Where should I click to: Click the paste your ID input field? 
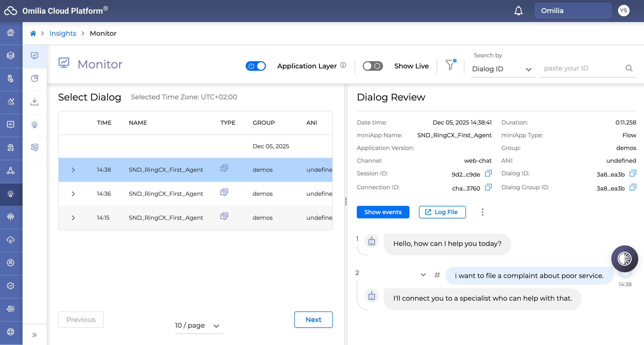point(583,68)
